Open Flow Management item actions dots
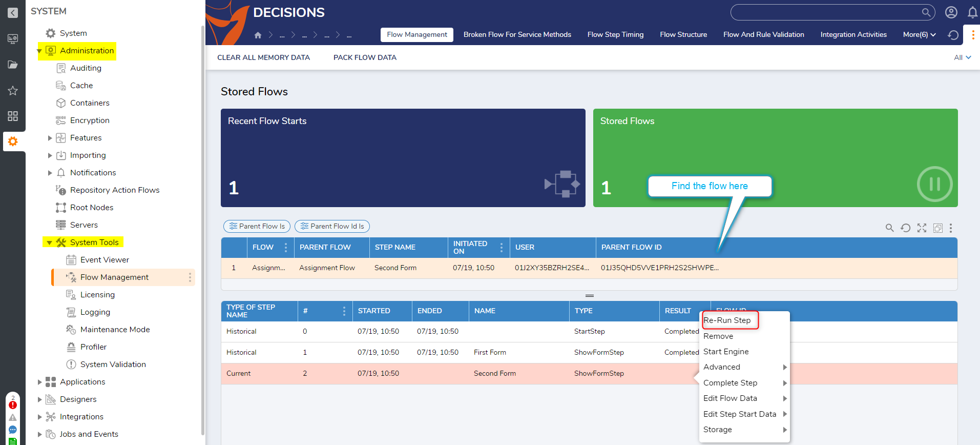 pos(190,277)
